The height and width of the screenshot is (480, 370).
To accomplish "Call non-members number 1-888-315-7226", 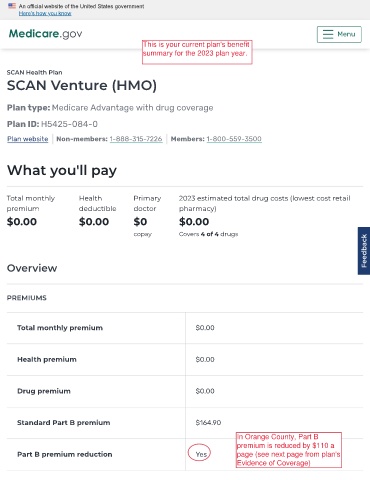I will point(136,139).
